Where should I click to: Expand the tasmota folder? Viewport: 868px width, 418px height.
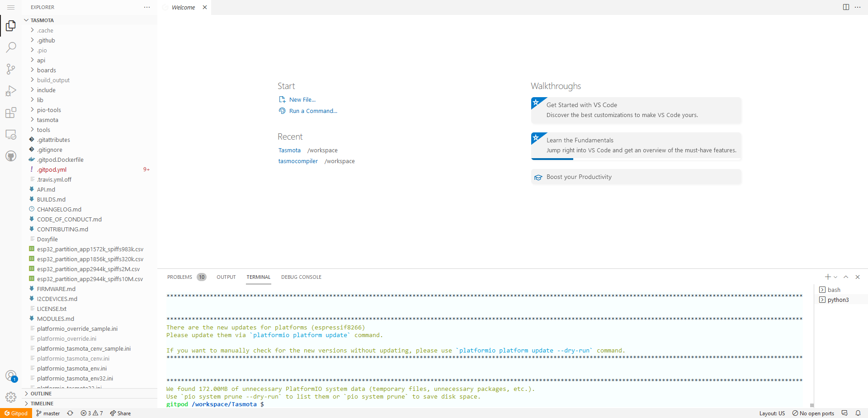[47, 120]
